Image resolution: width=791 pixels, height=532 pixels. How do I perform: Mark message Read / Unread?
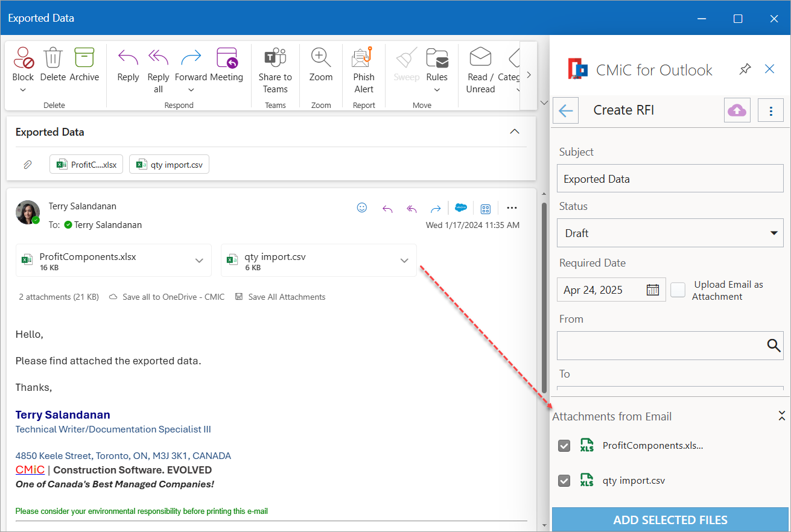coord(480,70)
